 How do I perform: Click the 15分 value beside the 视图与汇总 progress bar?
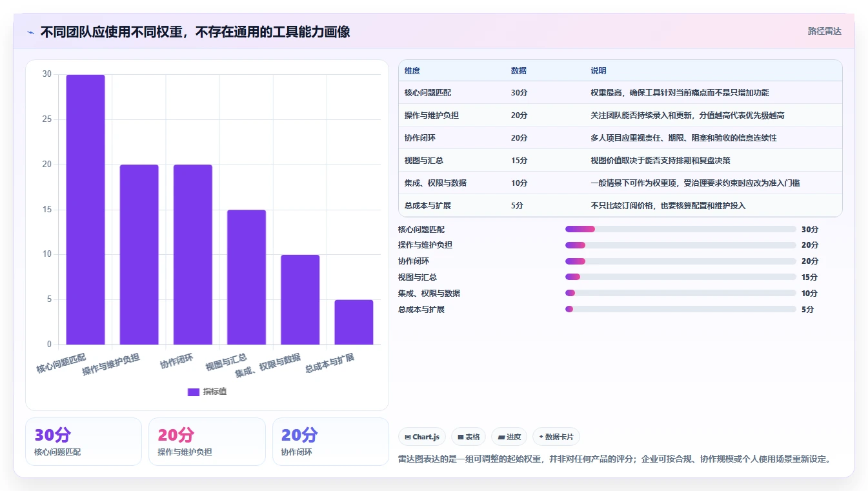[809, 277]
